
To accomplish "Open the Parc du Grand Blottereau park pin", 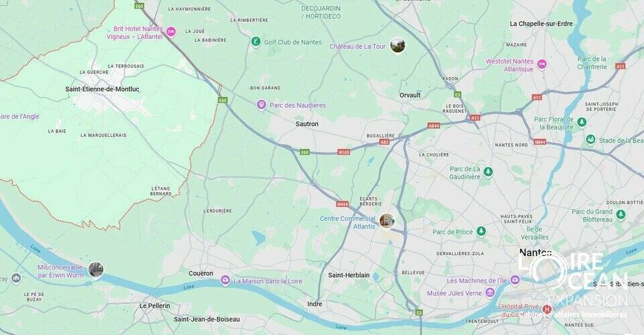I will pos(621,215).
